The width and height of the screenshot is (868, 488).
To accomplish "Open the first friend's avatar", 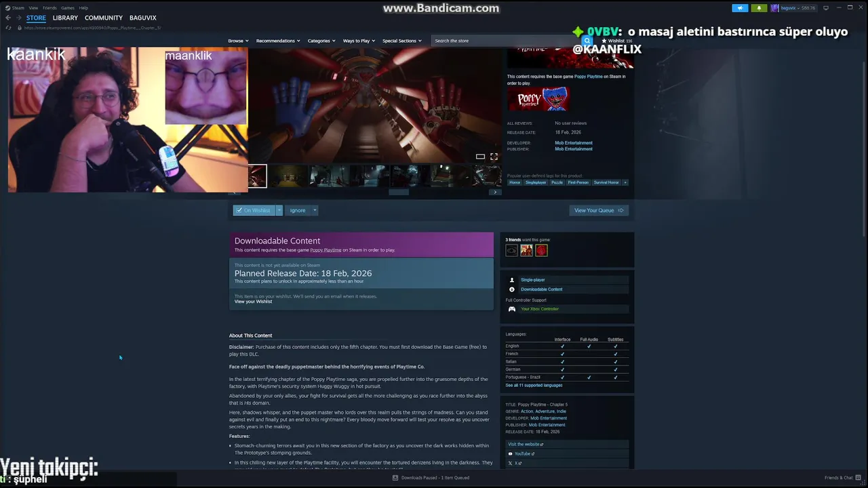I will tap(511, 251).
